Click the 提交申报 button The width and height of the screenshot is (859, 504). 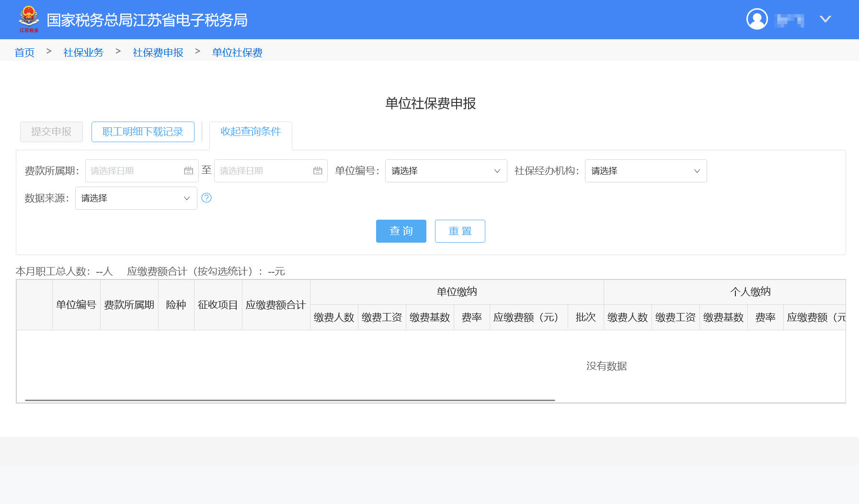51,132
